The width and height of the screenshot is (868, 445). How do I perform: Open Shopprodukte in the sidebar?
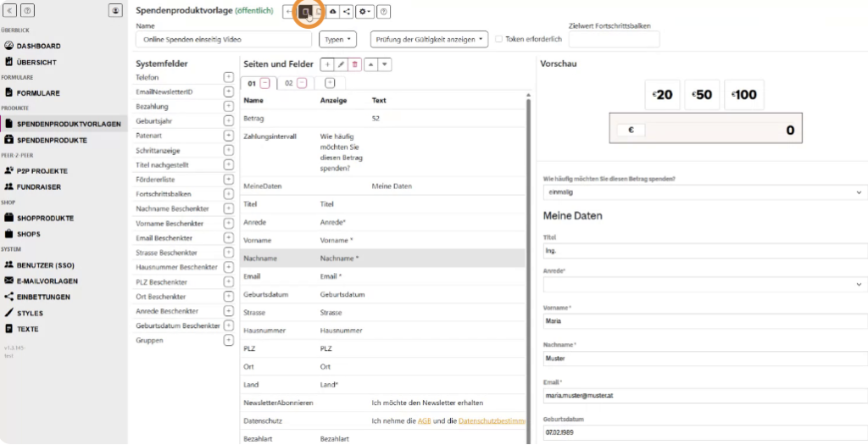click(x=45, y=218)
